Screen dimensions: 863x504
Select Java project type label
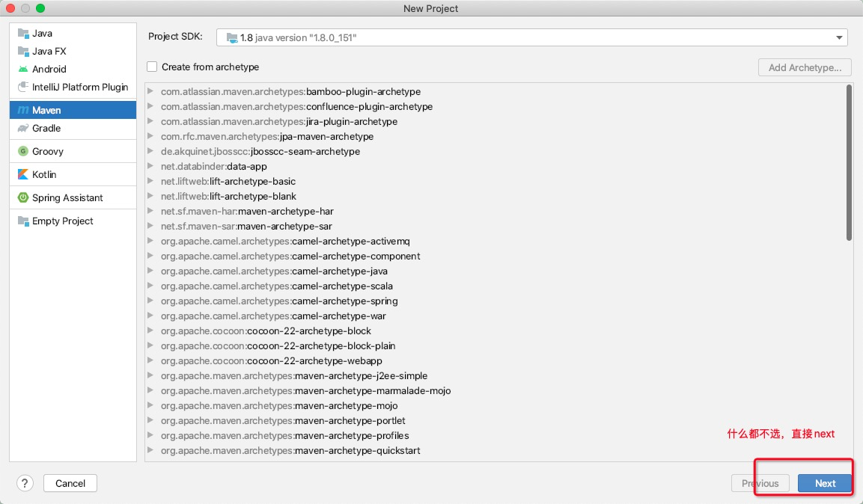pyautogui.click(x=43, y=34)
